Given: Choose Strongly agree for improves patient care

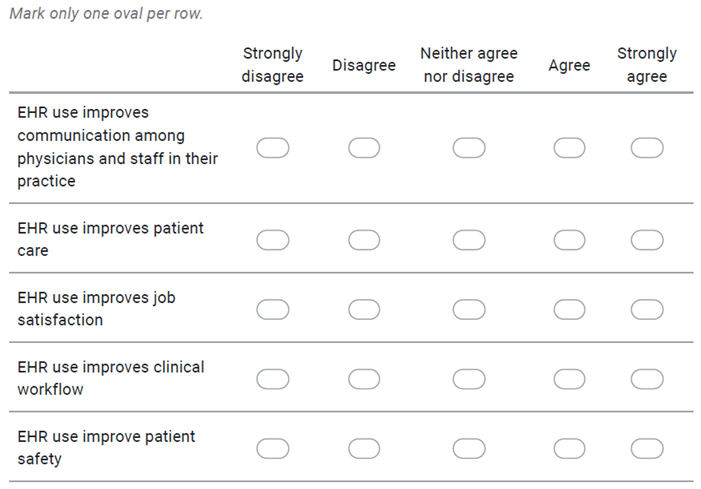Looking at the screenshot, I should click(647, 240).
